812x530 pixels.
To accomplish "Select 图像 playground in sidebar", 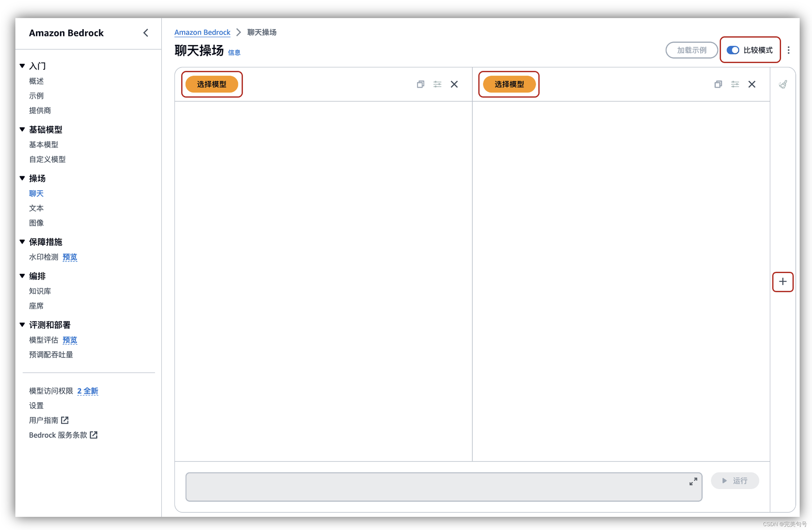I will coord(36,222).
